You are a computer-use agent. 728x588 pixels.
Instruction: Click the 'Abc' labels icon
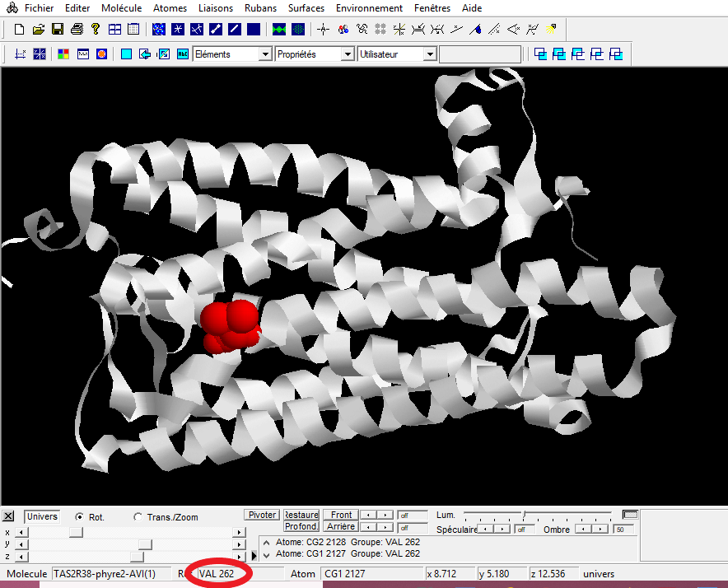(x=183, y=54)
